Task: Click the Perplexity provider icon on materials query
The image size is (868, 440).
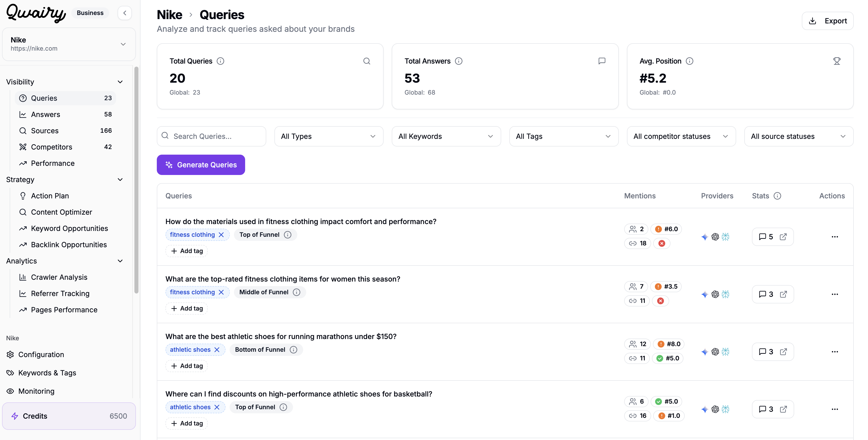Action: 725,237
